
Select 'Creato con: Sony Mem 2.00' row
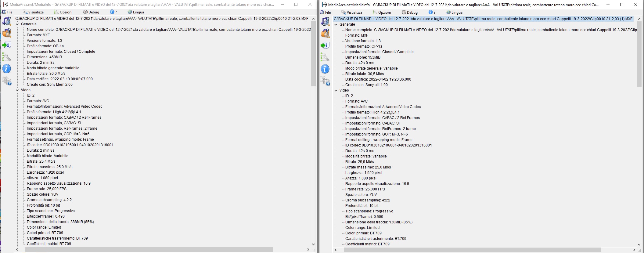click(50, 85)
